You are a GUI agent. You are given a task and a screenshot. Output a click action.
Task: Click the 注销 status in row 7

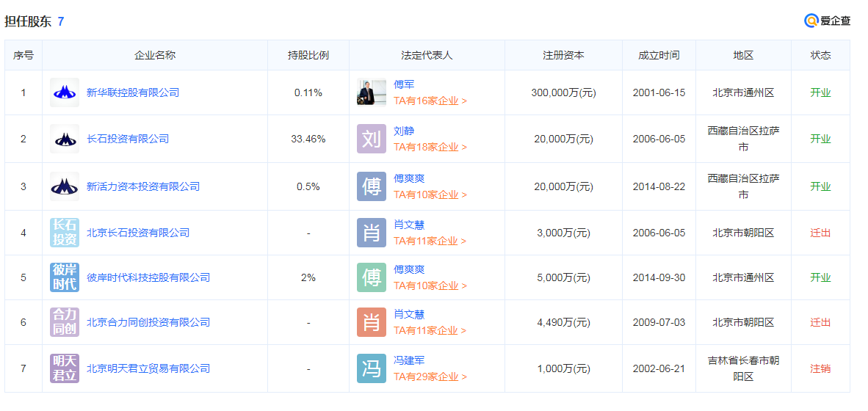tap(820, 369)
